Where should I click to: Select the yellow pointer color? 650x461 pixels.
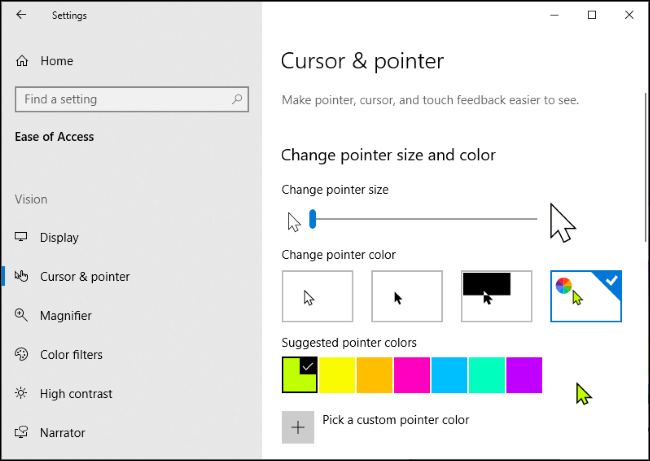[x=337, y=375]
